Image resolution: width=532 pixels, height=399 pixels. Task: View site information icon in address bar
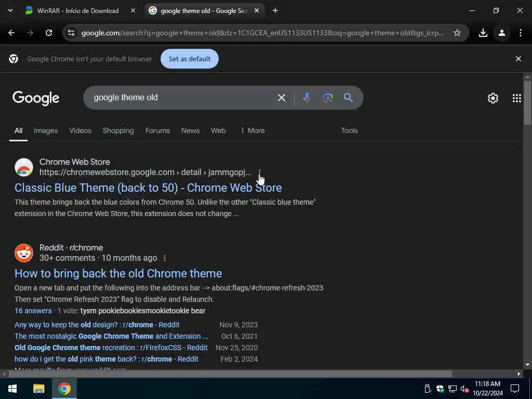click(71, 33)
